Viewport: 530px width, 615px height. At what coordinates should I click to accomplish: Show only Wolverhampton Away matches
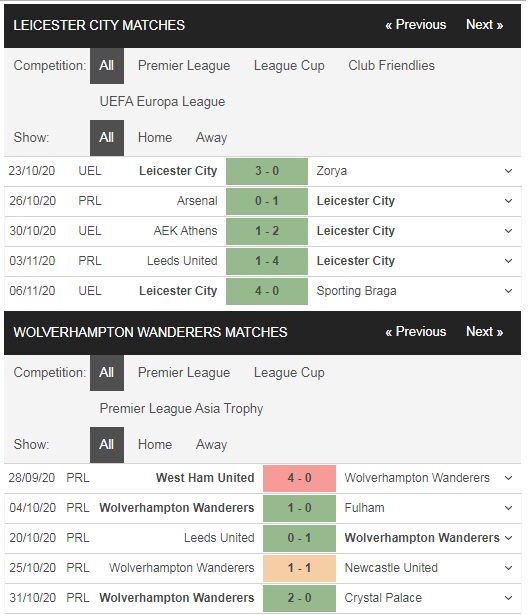(x=211, y=445)
